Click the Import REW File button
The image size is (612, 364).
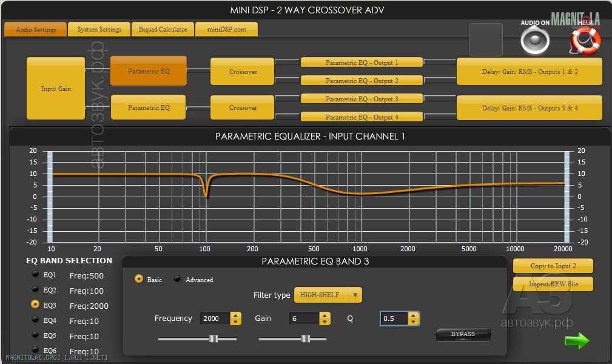point(553,284)
